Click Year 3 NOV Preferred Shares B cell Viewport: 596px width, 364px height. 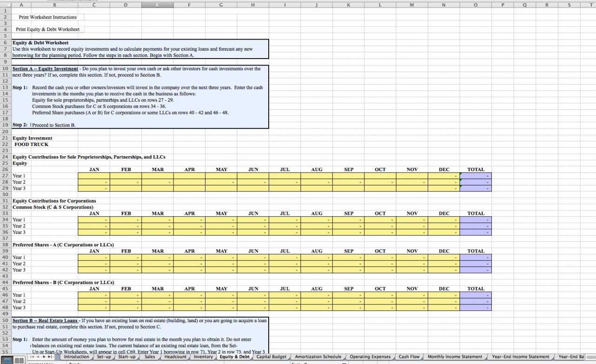click(412, 307)
